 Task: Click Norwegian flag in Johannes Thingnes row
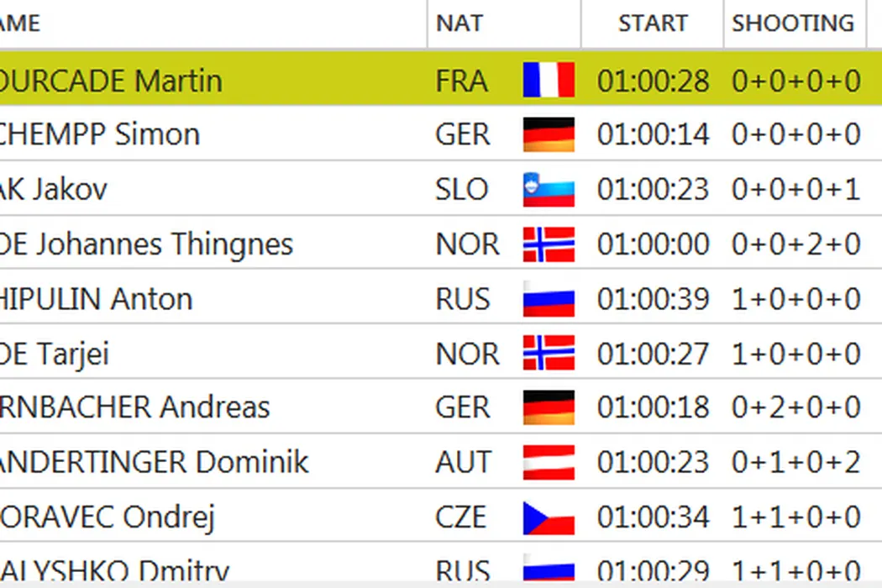(x=549, y=244)
